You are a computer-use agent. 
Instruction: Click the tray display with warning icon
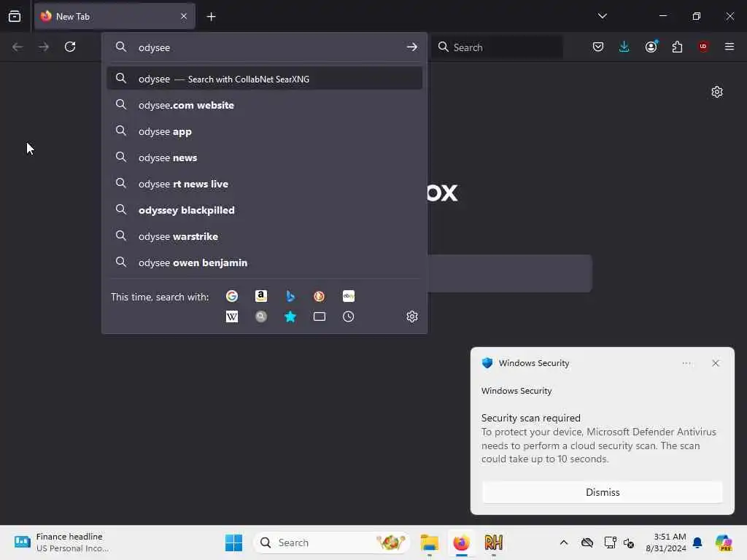[610, 542]
